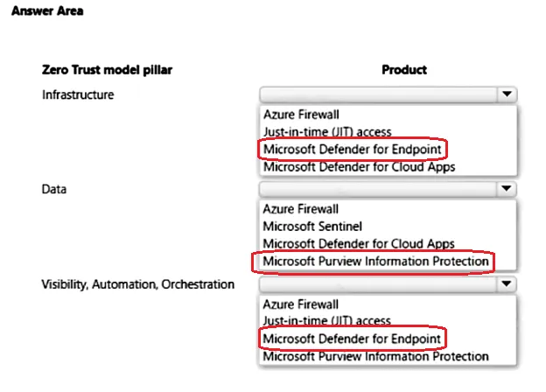
Task: Click the Product column heading
Action: coord(404,70)
